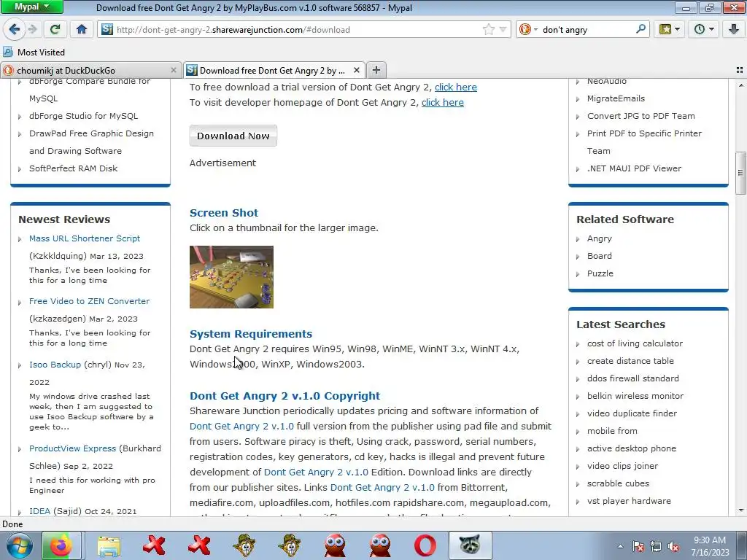The height and width of the screenshot is (560, 747).
Task: Open the network tray icon
Action: pyautogui.click(x=656, y=546)
